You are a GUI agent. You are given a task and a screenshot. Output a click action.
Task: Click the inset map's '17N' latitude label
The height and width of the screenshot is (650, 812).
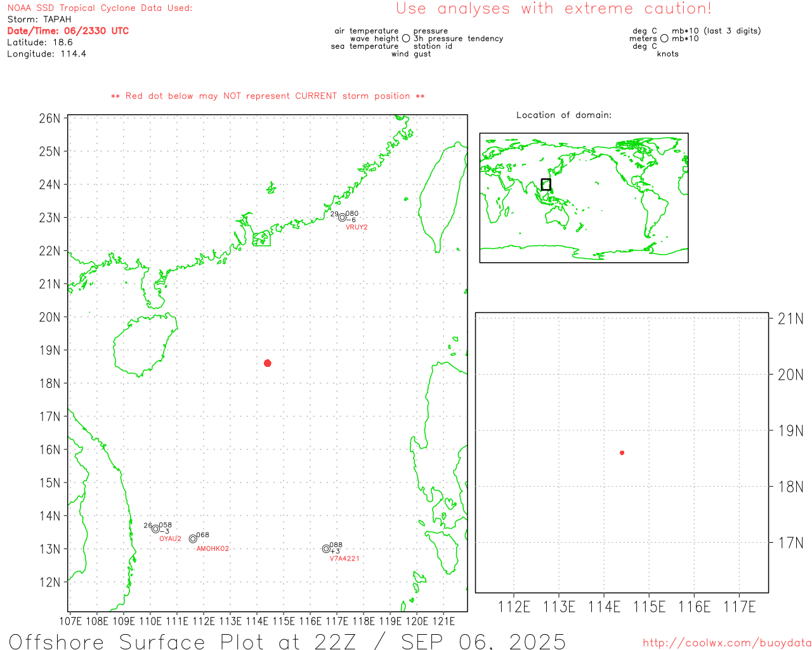[x=790, y=543]
